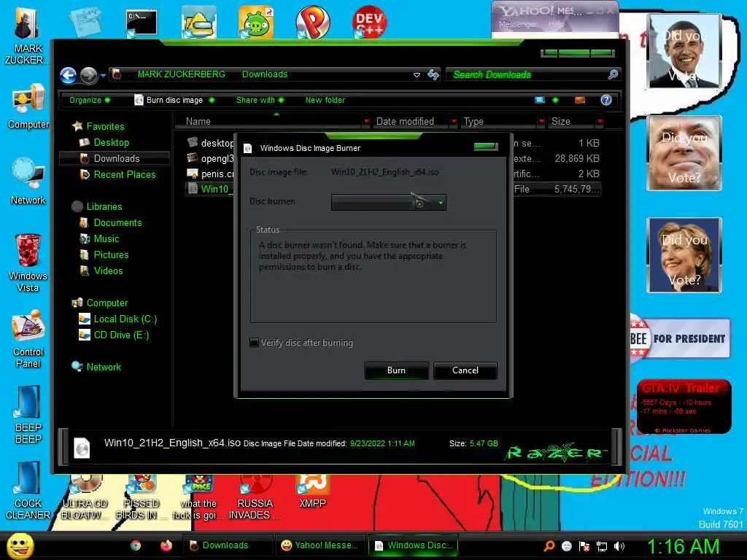This screenshot has width=747, height=560.
Task: Select Desktop under Favorites
Action: pos(111,142)
